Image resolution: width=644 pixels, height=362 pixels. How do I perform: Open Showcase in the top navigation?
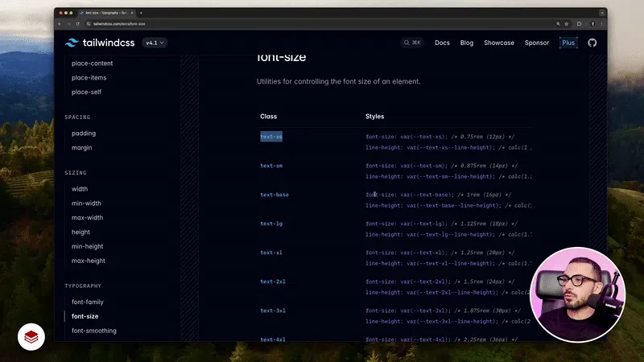pos(499,43)
